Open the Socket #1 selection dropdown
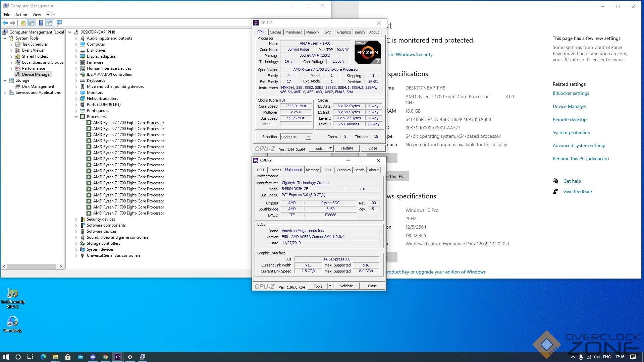 point(308,137)
